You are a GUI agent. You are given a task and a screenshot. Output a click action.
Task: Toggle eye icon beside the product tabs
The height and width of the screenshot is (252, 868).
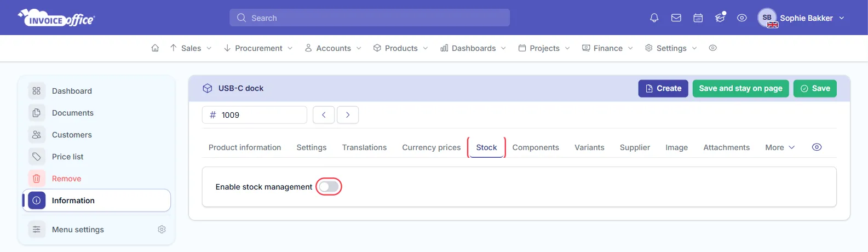817,147
